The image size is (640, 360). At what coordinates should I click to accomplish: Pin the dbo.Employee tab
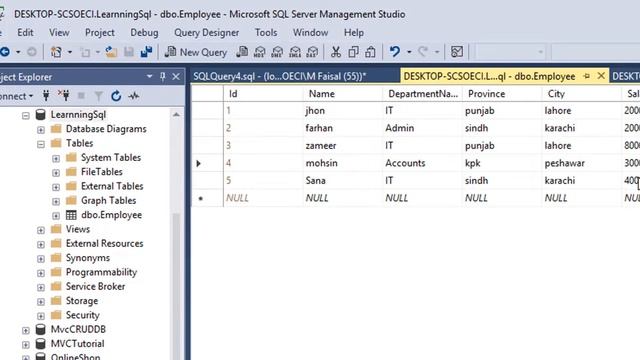click(x=587, y=76)
